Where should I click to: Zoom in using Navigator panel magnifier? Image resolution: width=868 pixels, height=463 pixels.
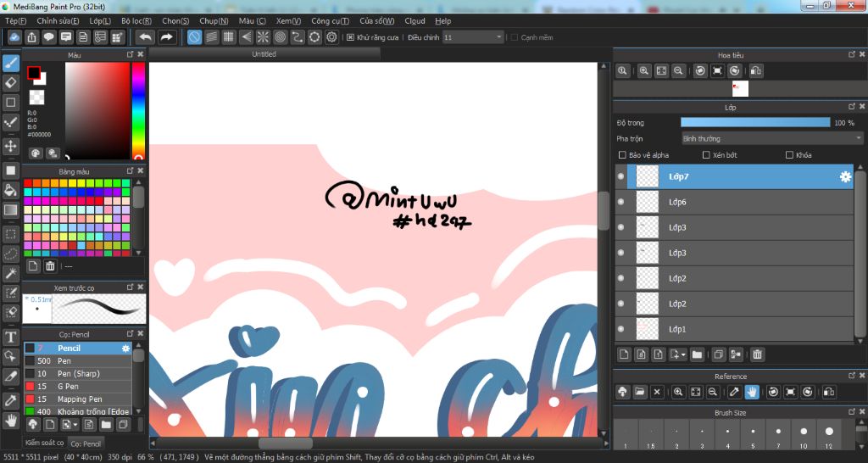pos(644,71)
